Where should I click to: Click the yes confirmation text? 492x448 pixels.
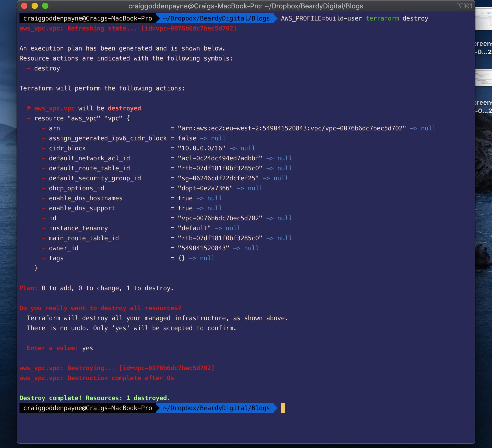click(x=88, y=348)
